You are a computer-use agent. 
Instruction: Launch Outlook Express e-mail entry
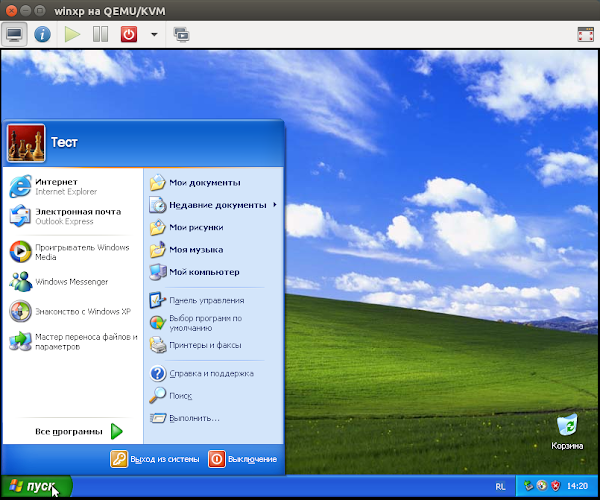click(x=73, y=216)
